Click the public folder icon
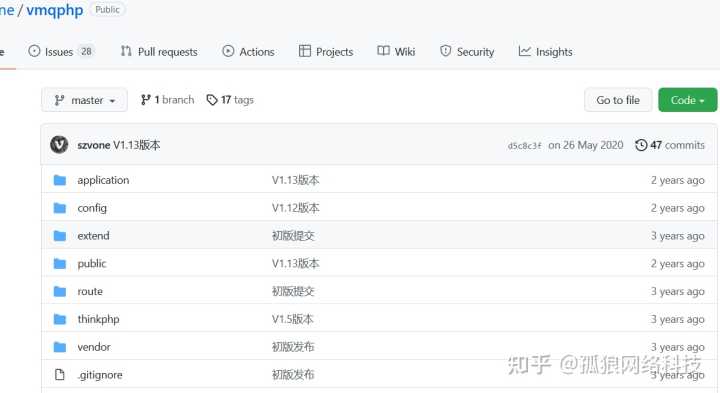 coord(60,264)
